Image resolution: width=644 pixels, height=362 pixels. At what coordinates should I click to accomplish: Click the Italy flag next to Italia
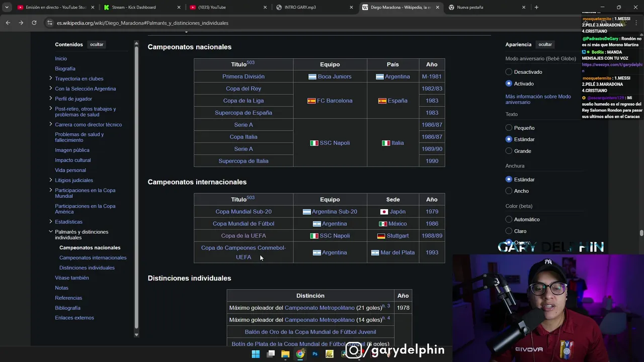[386, 143]
